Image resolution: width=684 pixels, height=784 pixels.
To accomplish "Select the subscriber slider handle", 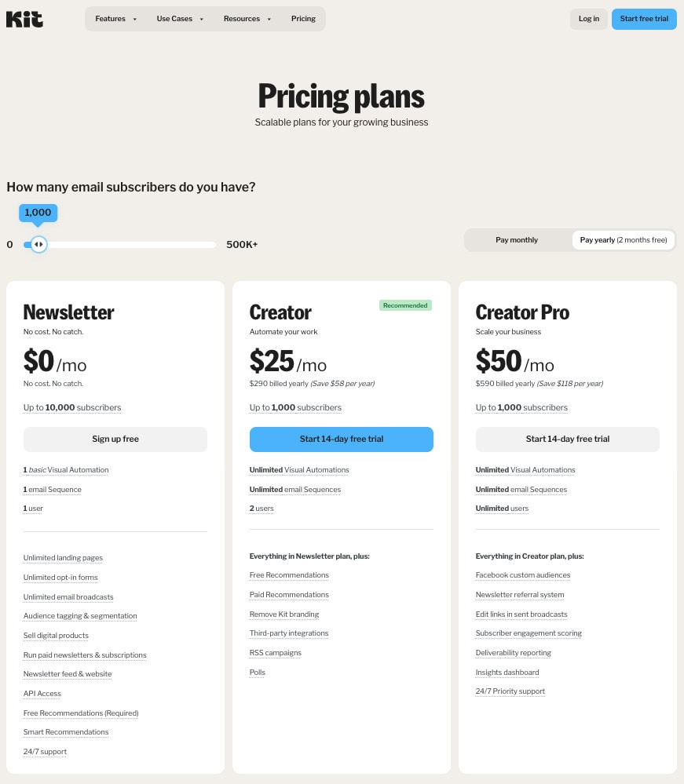I will 38,244.
